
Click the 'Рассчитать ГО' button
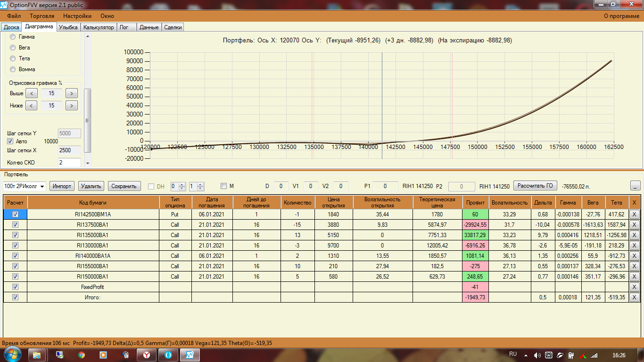(535, 186)
